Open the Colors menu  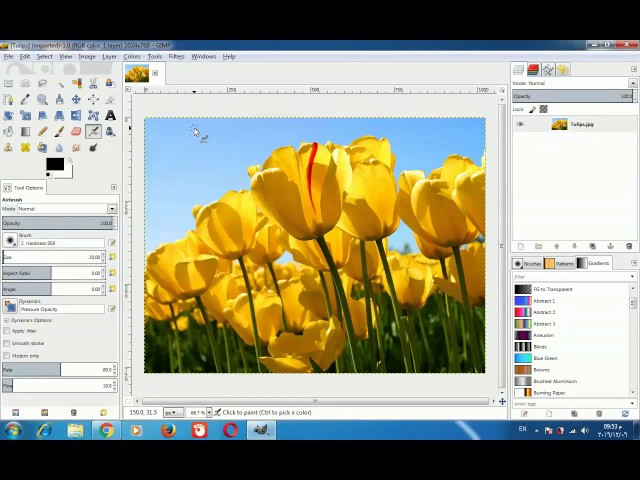[132, 57]
